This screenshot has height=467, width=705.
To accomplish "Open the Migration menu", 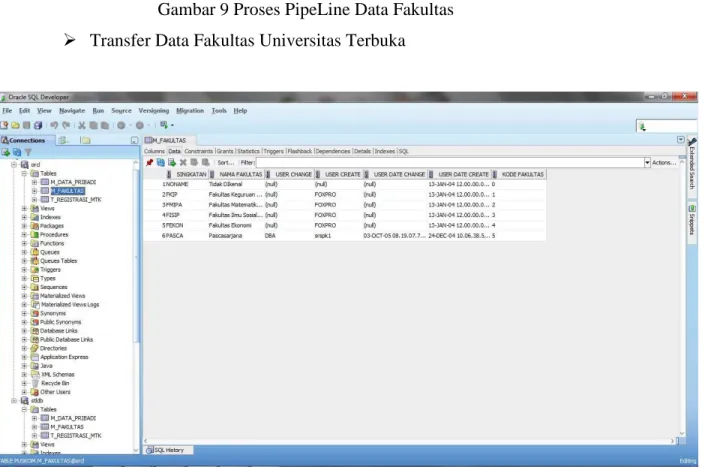I will (190, 111).
